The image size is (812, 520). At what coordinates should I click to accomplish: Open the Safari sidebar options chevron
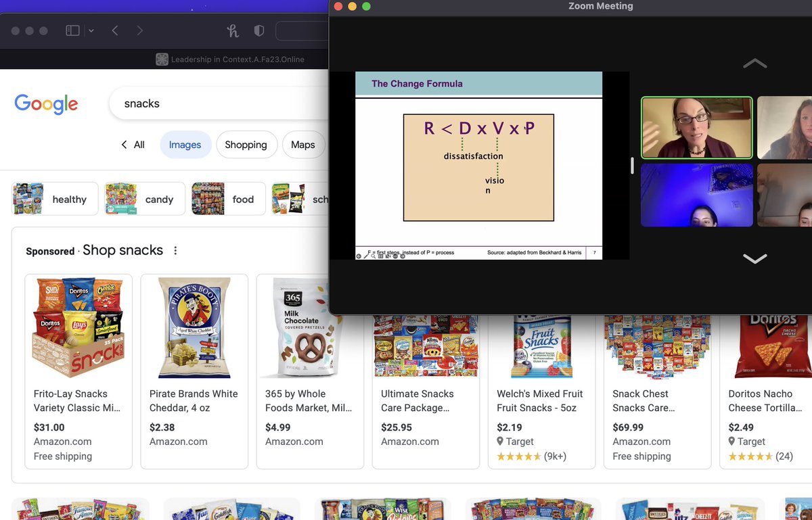click(x=91, y=30)
